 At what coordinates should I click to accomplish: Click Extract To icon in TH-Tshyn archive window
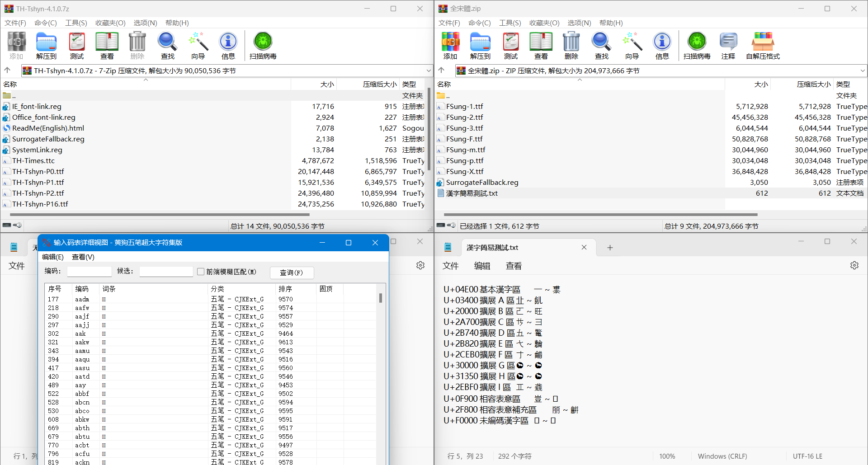point(46,46)
